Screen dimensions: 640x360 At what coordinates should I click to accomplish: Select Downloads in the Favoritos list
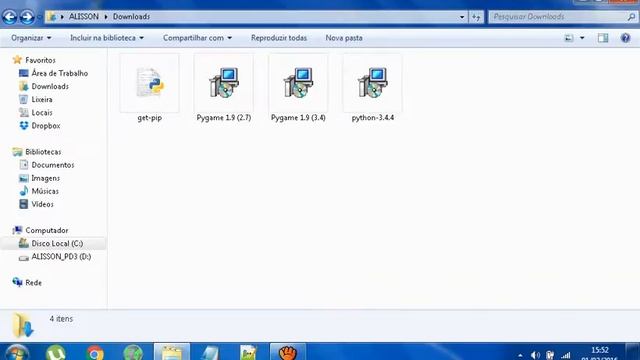point(50,86)
